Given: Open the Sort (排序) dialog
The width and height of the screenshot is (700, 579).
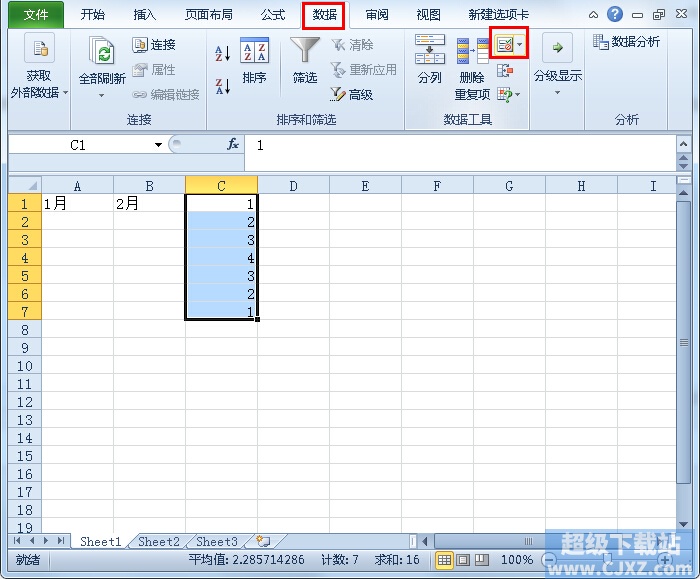Looking at the screenshot, I should tap(254, 61).
